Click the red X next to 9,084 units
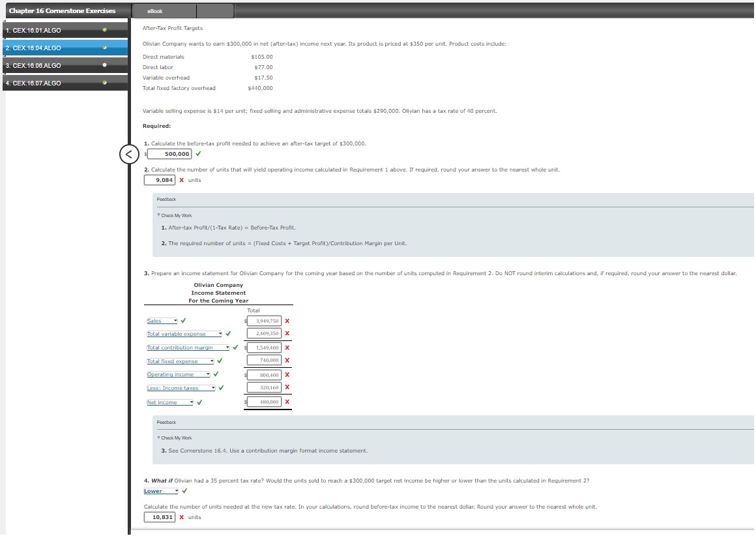756x536 pixels. click(182, 180)
